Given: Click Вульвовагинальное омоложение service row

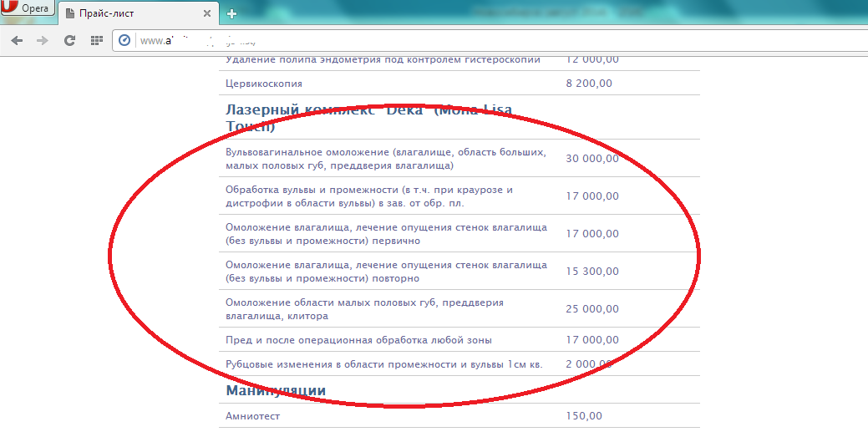Looking at the screenshot, I should tap(459, 159).
